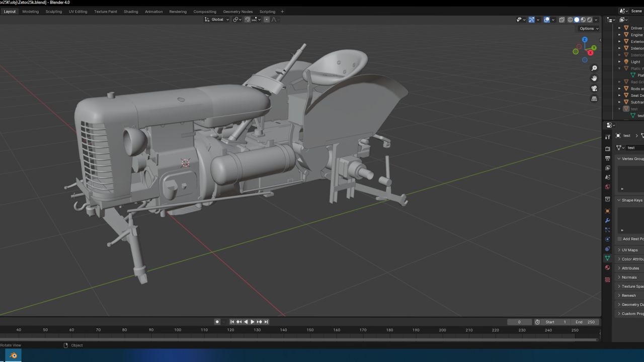644x362 pixels.
Task: Expand the UV Maps panel
Action: click(629, 250)
